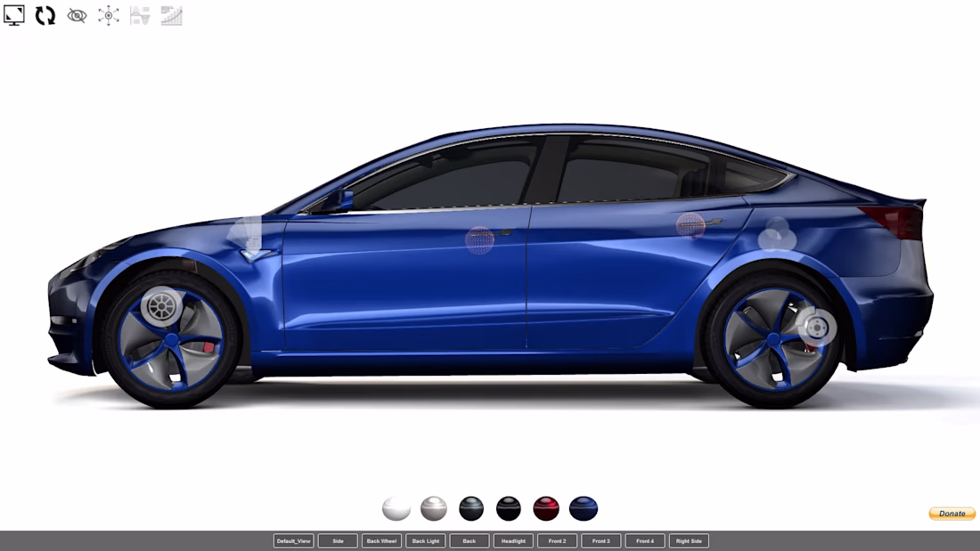This screenshot has height=551, width=980.
Task: Switch to Back Wheel view
Action: coord(381,541)
